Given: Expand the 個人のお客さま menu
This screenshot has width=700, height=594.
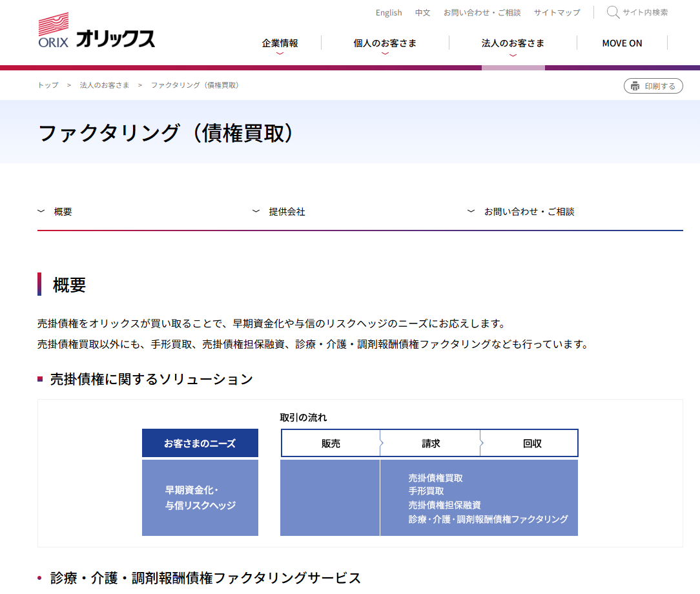Looking at the screenshot, I should (x=385, y=43).
